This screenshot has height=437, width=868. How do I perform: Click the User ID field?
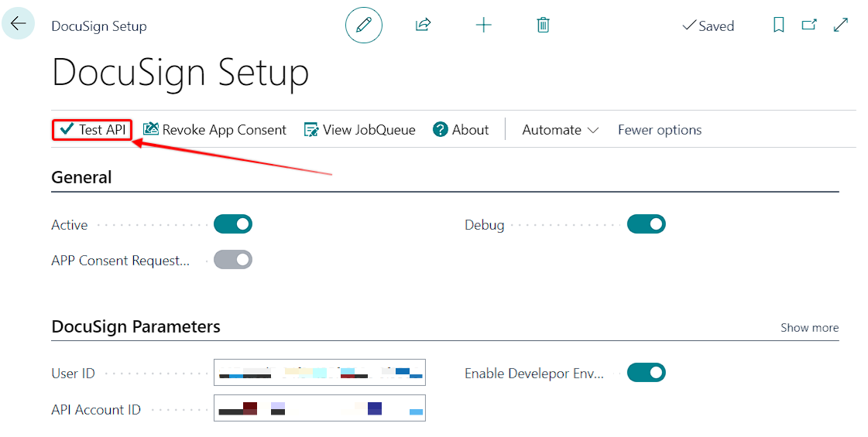pyautogui.click(x=320, y=372)
